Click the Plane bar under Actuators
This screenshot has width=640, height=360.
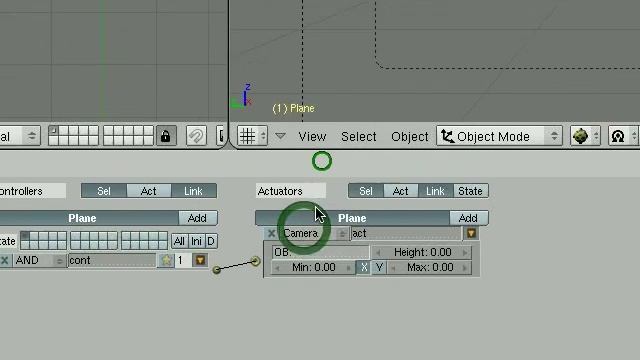pos(352,218)
